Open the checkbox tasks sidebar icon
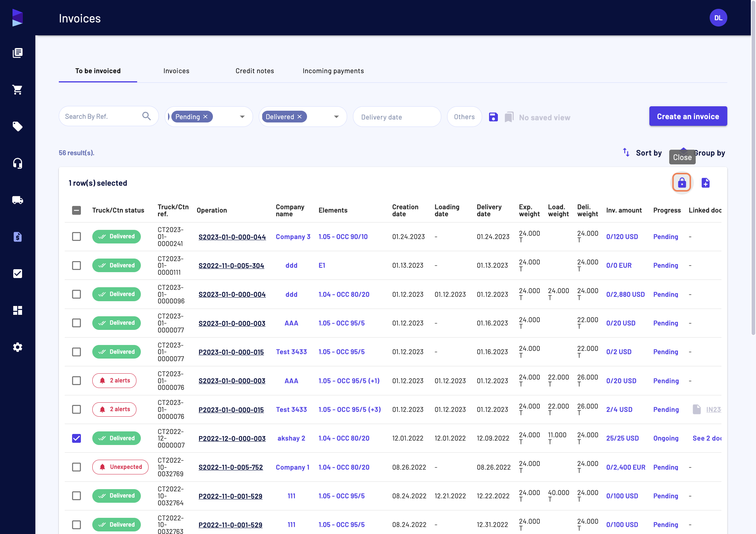 tap(18, 274)
